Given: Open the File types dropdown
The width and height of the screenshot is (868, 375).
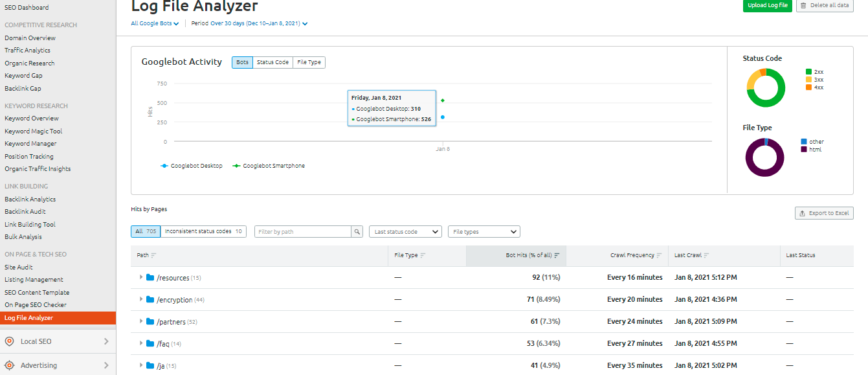Looking at the screenshot, I should coord(484,232).
